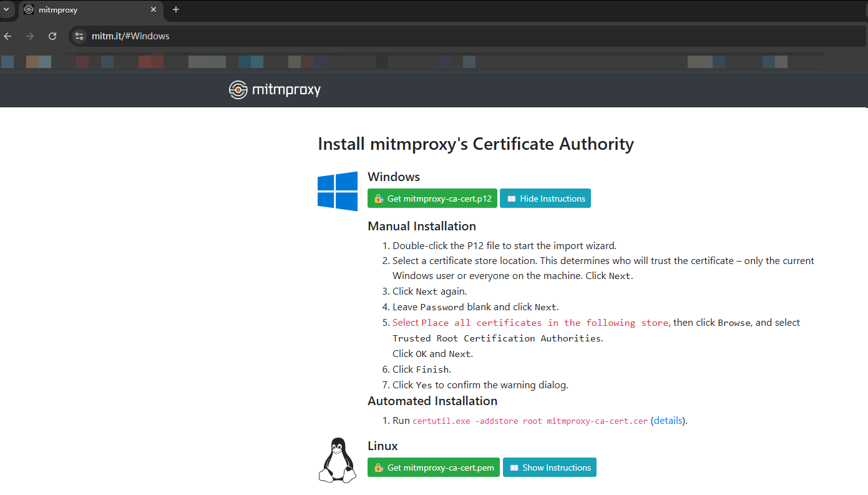Screen dimensions: 868x495
Task: Reload the mitm.it page
Action: coord(52,36)
